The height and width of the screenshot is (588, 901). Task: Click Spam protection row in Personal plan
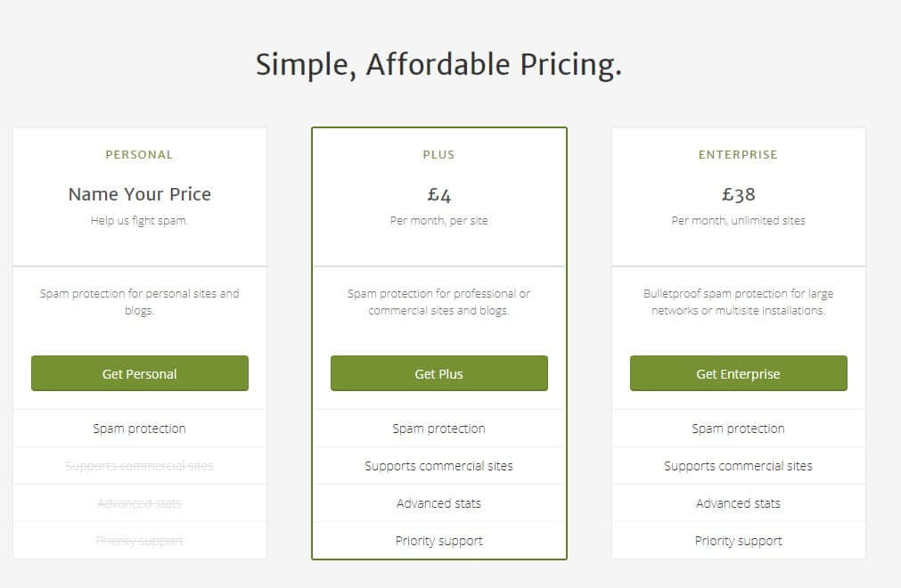coord(140,429)
